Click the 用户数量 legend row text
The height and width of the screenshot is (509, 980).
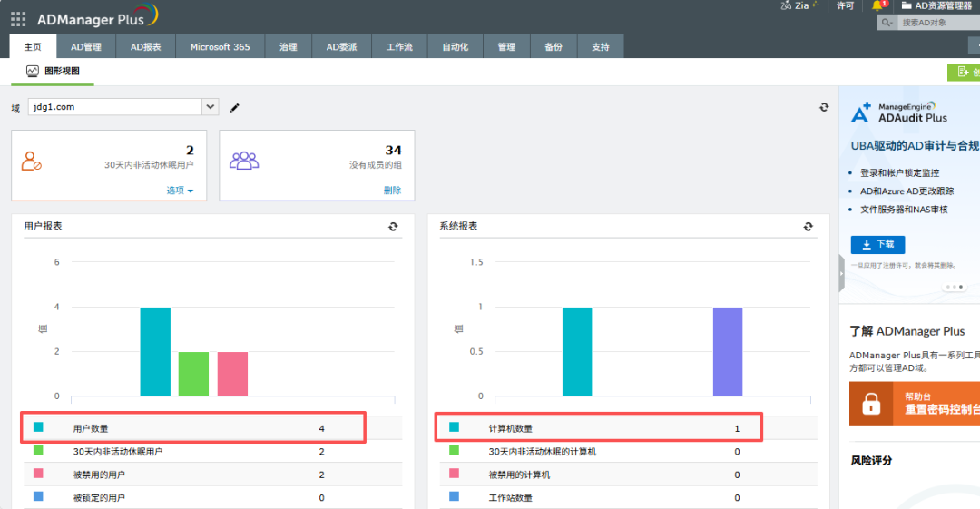[91, 428]
